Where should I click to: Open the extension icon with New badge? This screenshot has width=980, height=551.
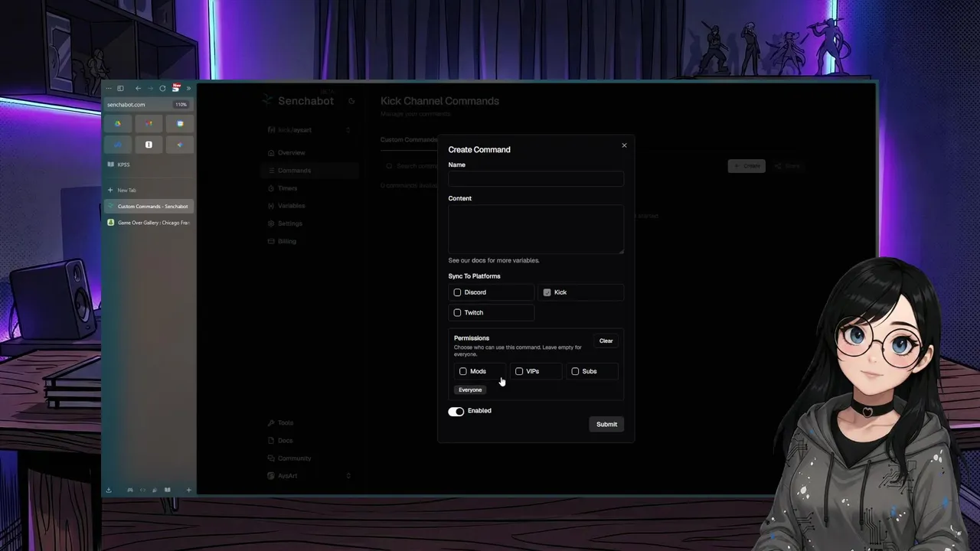(176, 87)
